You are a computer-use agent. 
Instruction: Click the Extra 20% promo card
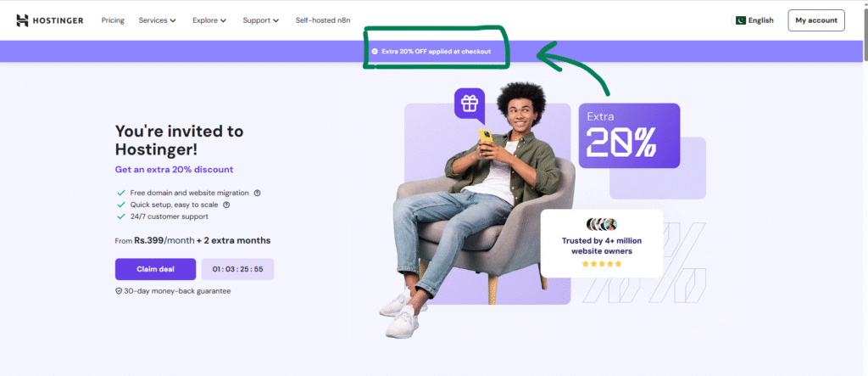(x=630, y=136)
